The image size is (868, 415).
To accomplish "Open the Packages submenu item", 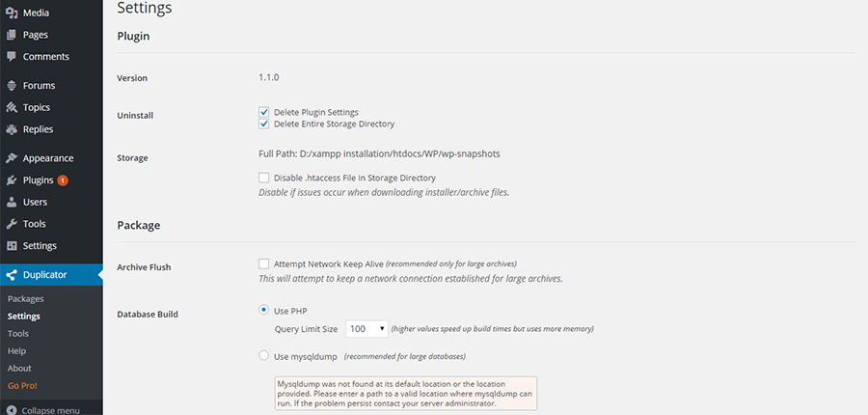I will (x=26, y=298).
